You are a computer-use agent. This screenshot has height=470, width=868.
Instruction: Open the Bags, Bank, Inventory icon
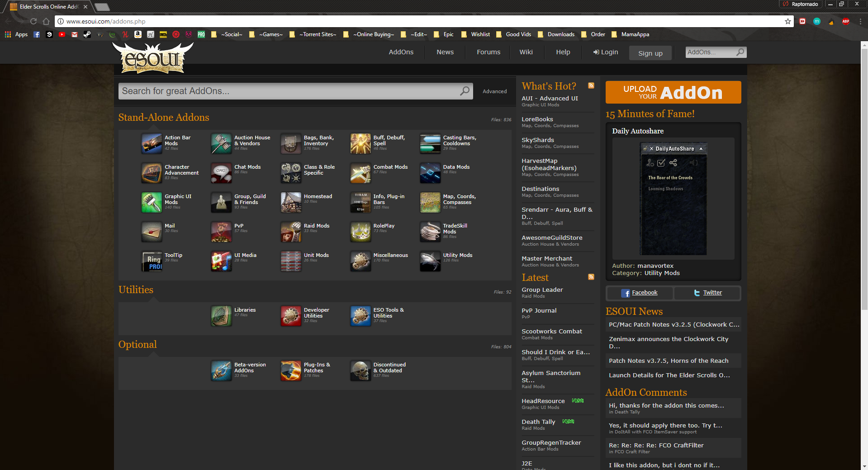(x=291, y=144)
